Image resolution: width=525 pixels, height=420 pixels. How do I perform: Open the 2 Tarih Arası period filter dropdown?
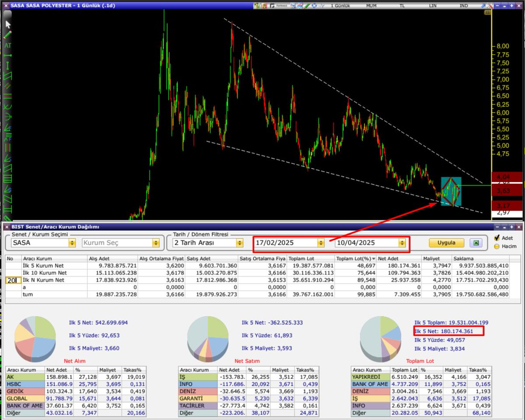point(239,243)
